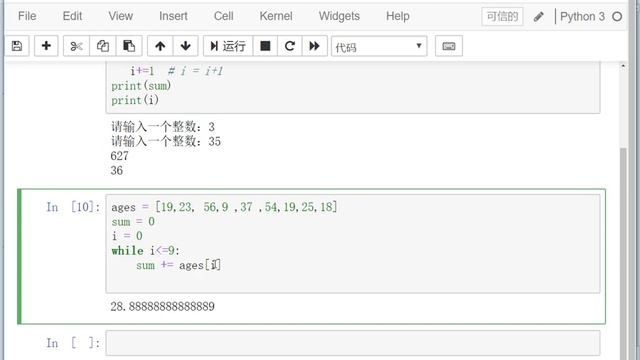Restart the kernel with circular arrow icon
Viewport: 640px width, 360px height.
[x=290, y=46]
